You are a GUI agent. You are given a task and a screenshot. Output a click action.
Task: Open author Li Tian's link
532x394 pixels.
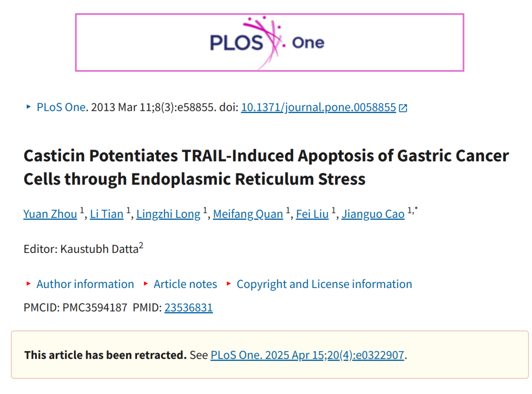tap(106, 214)
